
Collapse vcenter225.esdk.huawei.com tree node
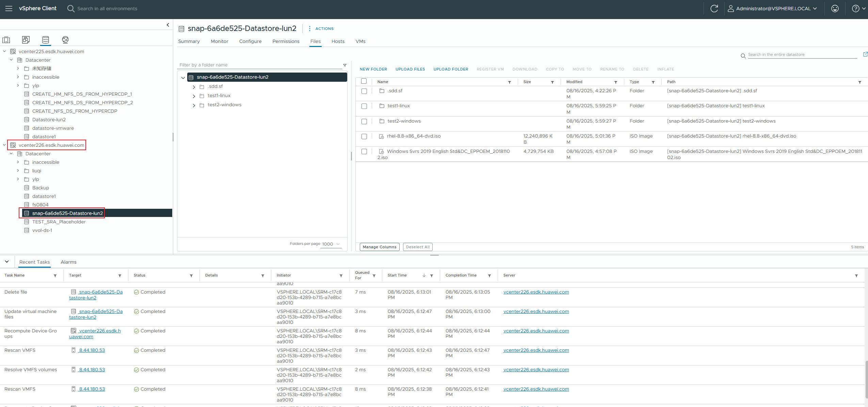[4, 51]
